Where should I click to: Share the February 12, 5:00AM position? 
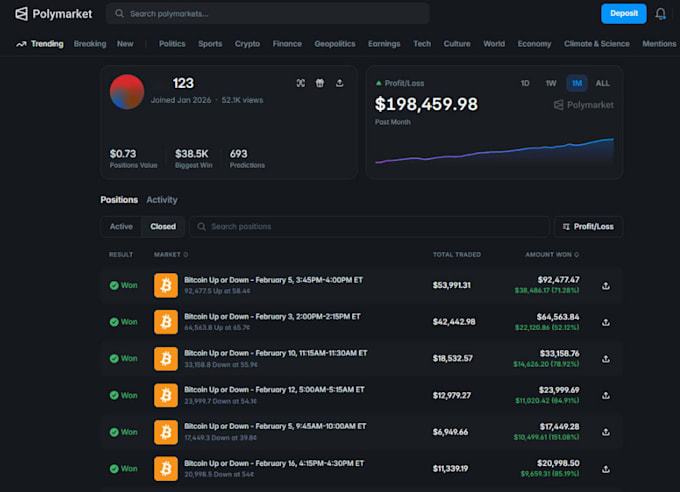click(606, 395)
